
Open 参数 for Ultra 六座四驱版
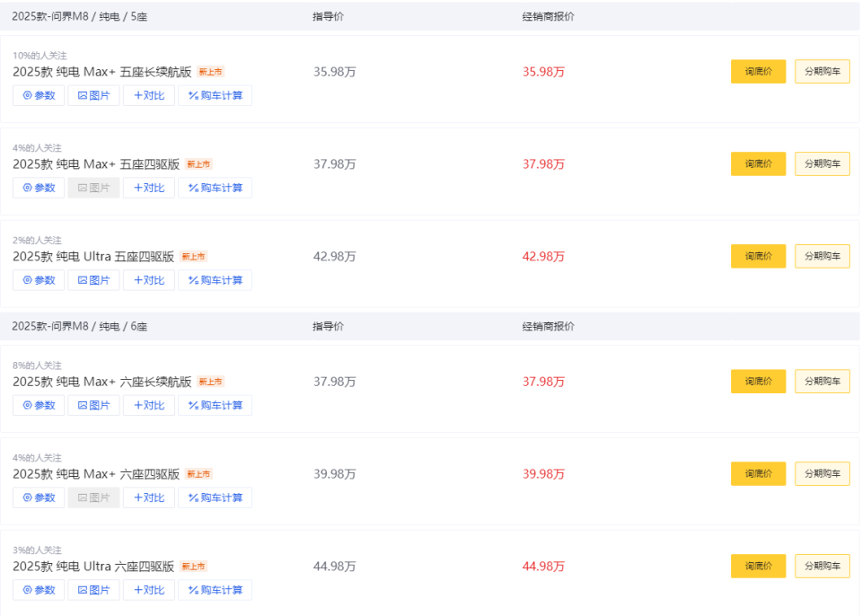[39, 590]
